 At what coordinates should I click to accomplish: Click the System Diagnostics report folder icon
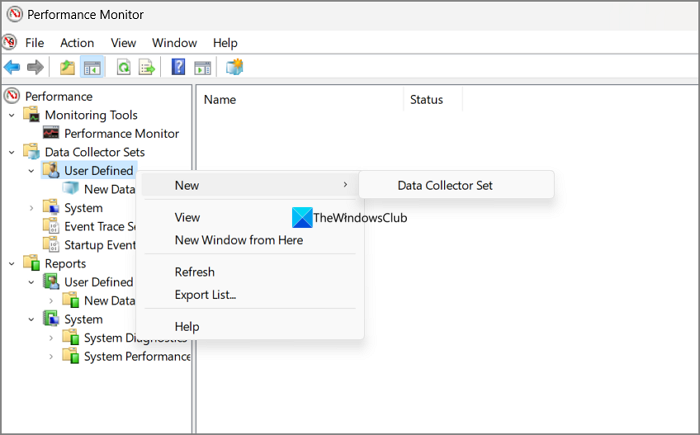[71, 338]
